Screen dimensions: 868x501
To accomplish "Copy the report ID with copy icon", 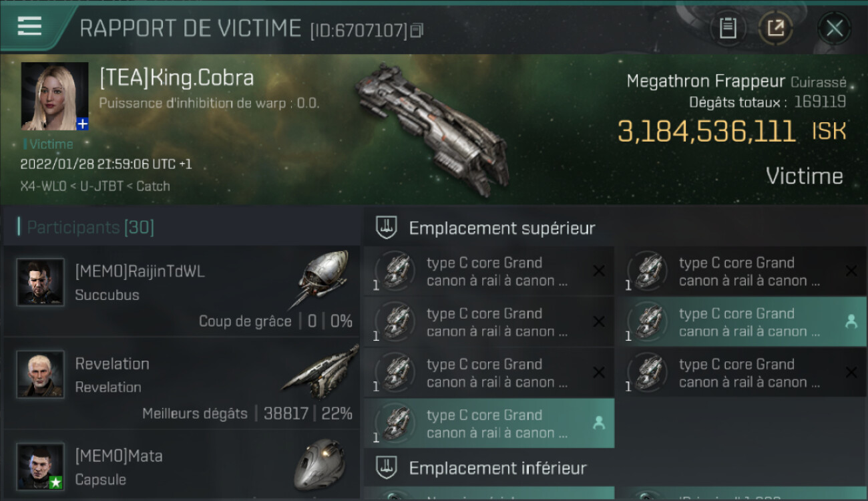I will 417,30.
